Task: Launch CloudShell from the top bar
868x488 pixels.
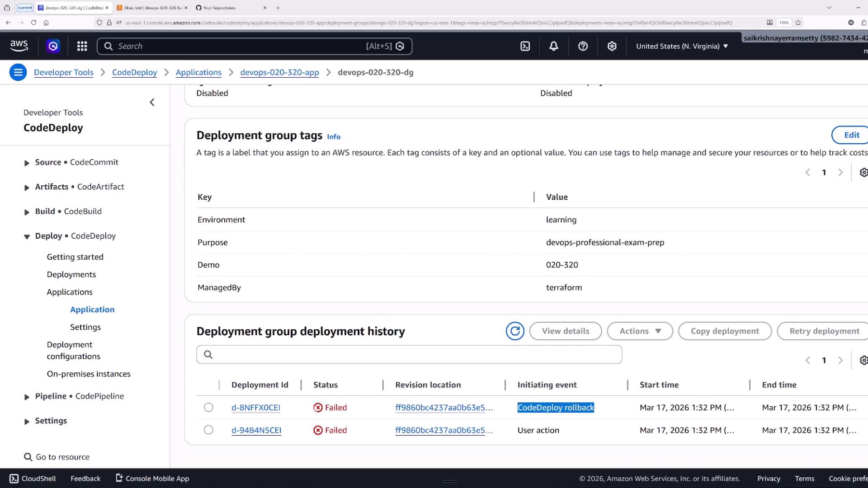Action: (x=525, y=46)
